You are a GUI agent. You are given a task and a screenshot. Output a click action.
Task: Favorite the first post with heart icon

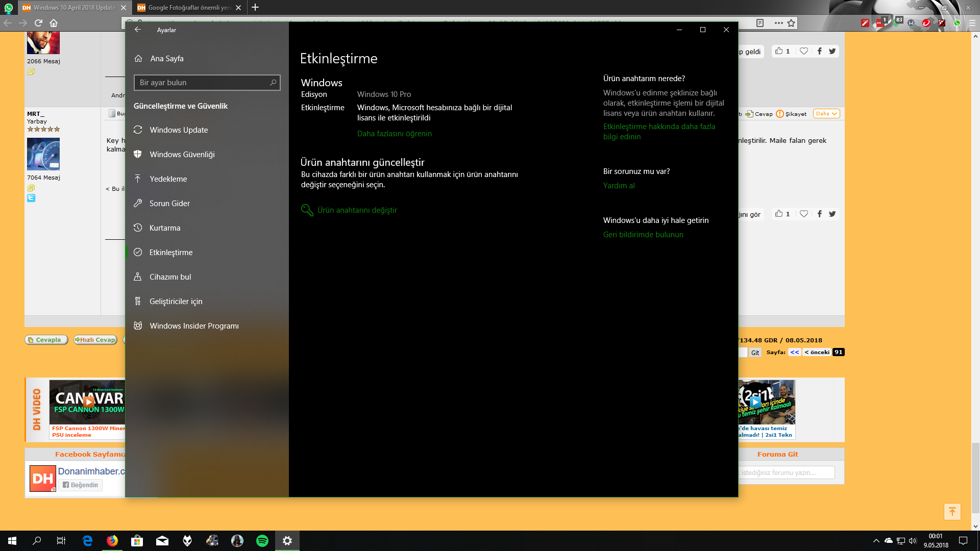(804, 51)
